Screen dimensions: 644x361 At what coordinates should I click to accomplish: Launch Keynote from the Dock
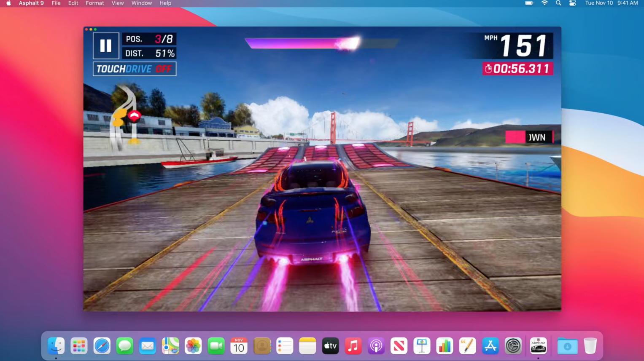pyautogui.click(x=422, y=346)
